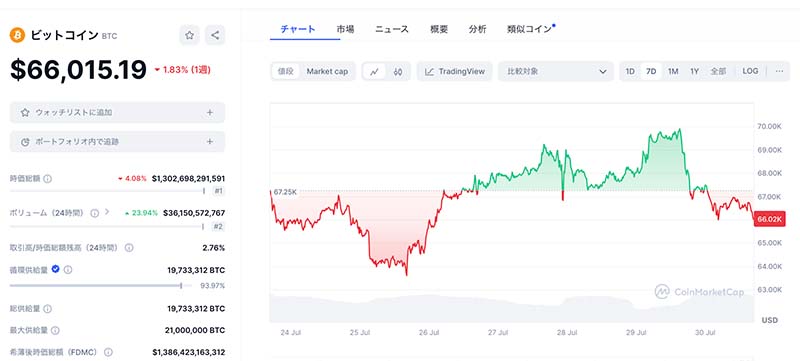This screenshot has width=800, height=361.
Task: Open TradingView chart button
Action: click(455, 72)
